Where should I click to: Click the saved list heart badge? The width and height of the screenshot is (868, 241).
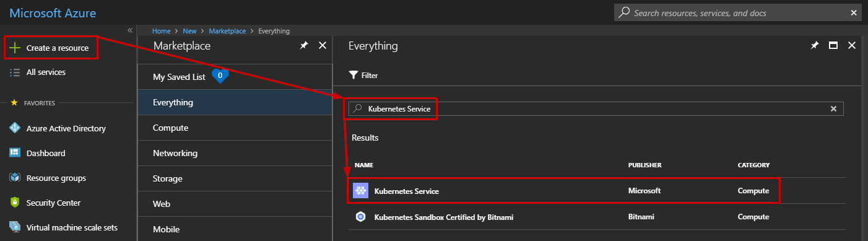click(x=220, y=76)
